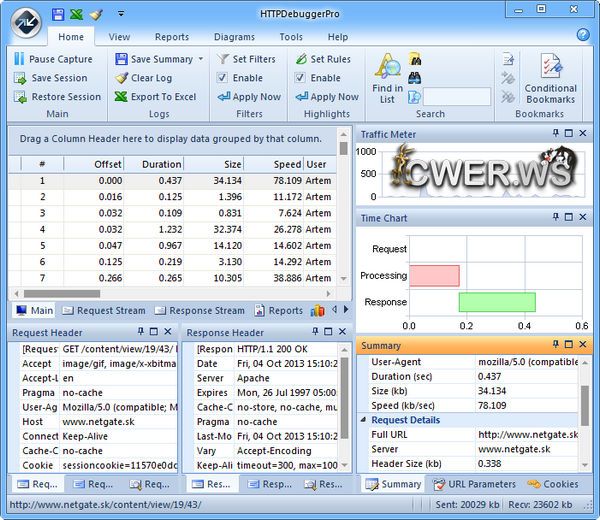Click Export To Excel
Image resolution: width=600 pixels, height=520 pixels.
[155, 97]
